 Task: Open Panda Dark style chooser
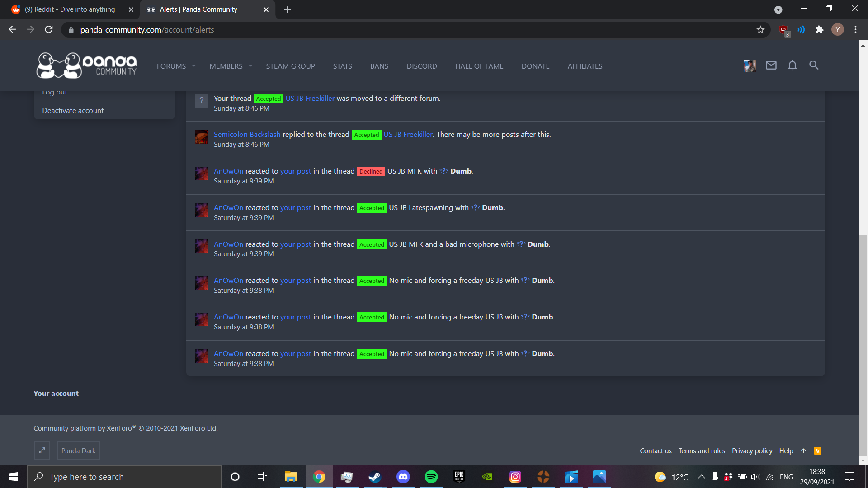pyautogui.click(x=78, y=450)
